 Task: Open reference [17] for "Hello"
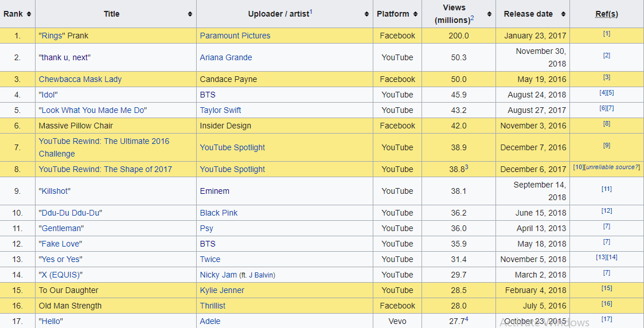(607, 319)
